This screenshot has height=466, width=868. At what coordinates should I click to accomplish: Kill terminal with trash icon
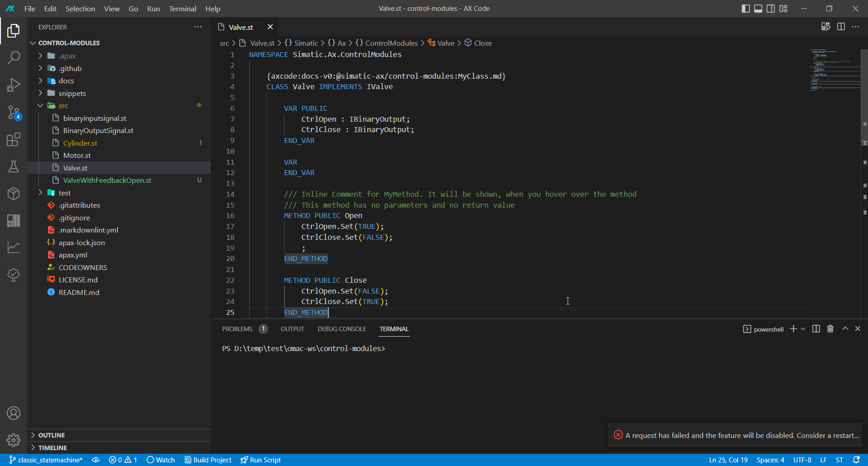click(x=830, y=329)
